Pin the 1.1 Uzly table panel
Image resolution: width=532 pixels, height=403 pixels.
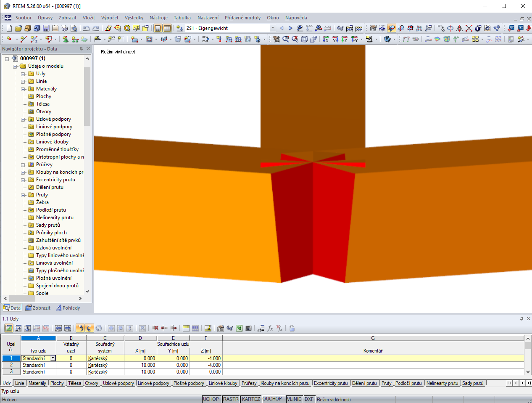pos(521,319)
